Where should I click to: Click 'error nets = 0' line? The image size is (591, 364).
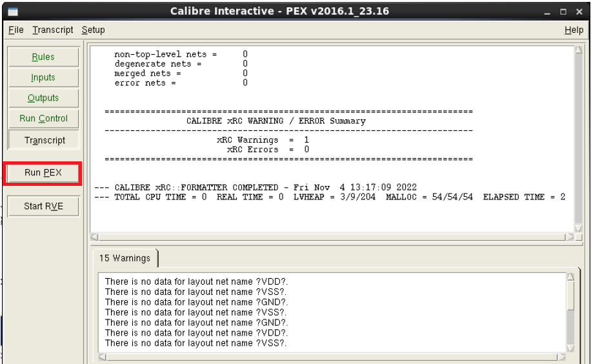click(x=181, y=83)
